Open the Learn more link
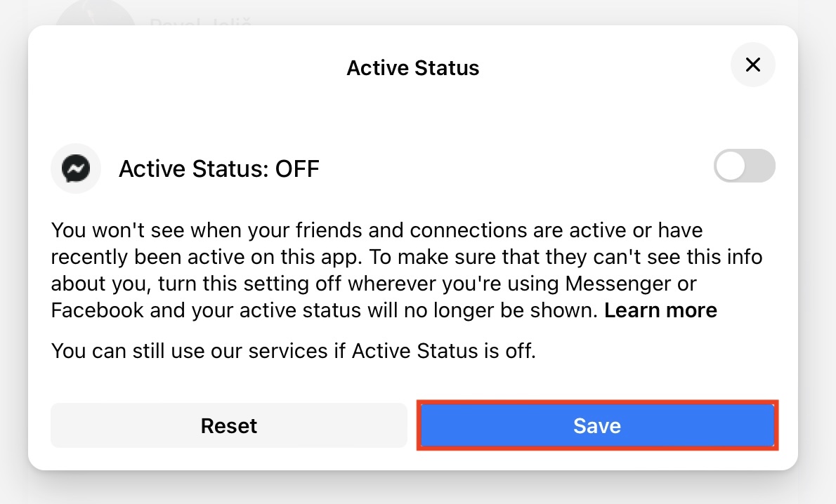 pyautogui.click(x=660, y=310)
